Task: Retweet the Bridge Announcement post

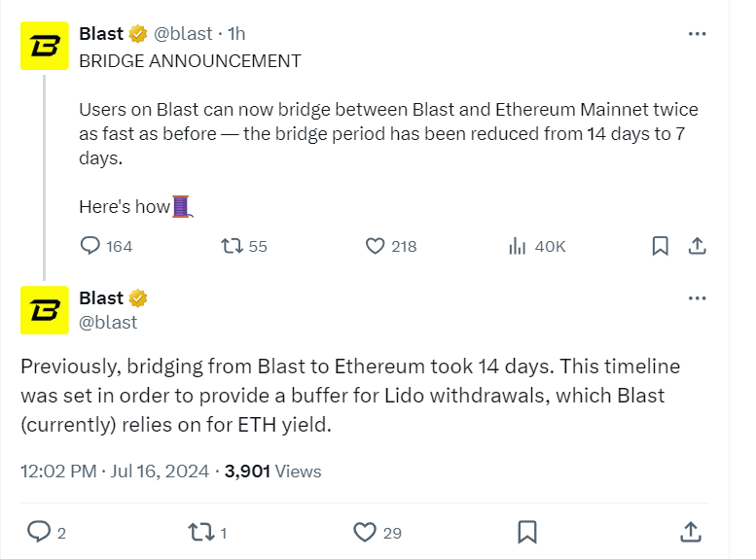Action: (x=244, y=246)
